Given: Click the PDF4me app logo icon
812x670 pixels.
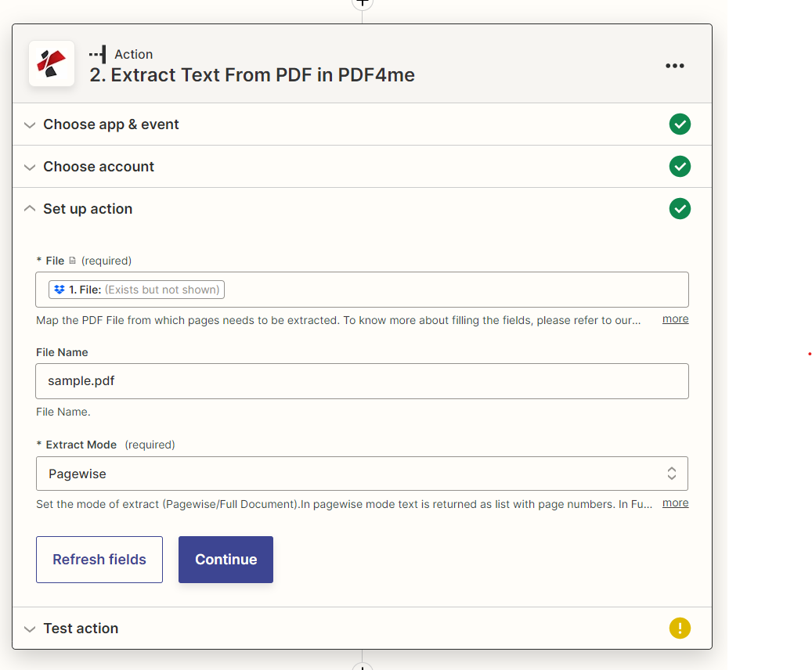Looking at the screenshot, I should (x=51, y=63).
